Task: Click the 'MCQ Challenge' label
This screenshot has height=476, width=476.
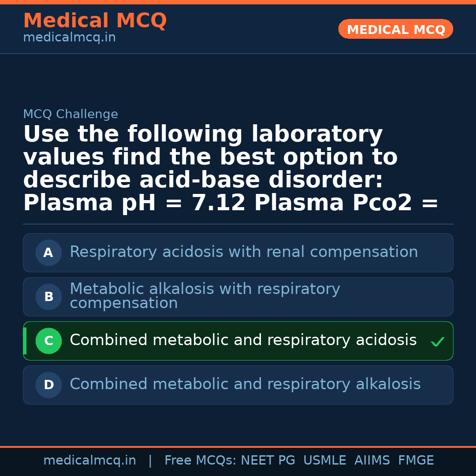Action: 71,115
